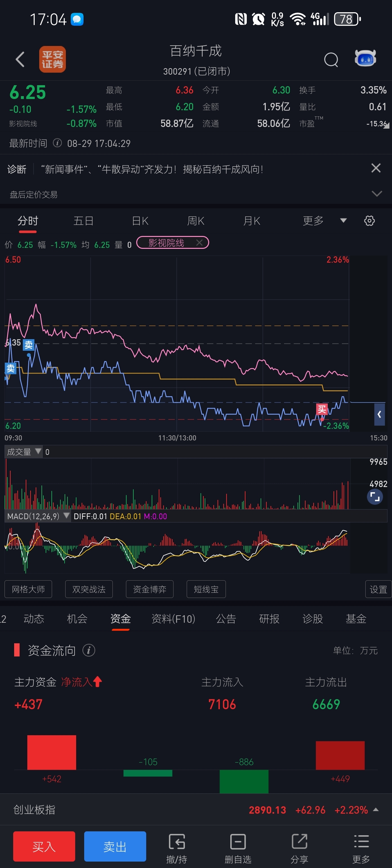Image resolution: width=392 pixels, height=868 pixels.
Task: Expand the chart side panel arrow
Action: click(x=379, y=414)
